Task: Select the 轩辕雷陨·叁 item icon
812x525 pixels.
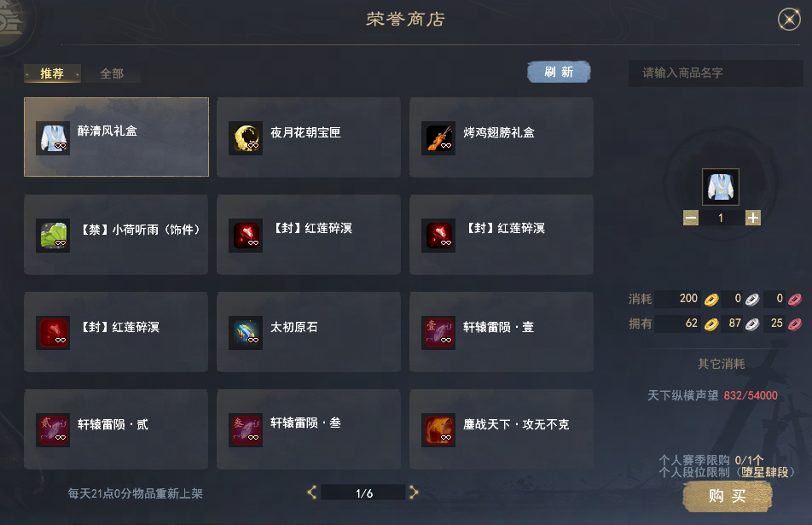Action: 246,430
